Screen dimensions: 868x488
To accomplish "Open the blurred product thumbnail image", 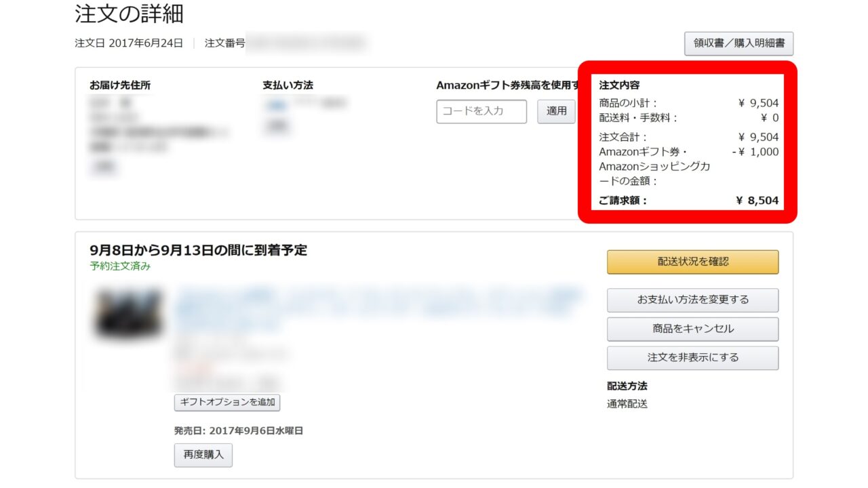I will 129,314.
